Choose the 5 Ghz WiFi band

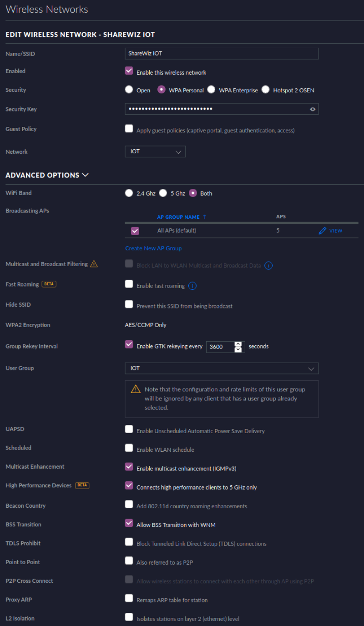163,193
